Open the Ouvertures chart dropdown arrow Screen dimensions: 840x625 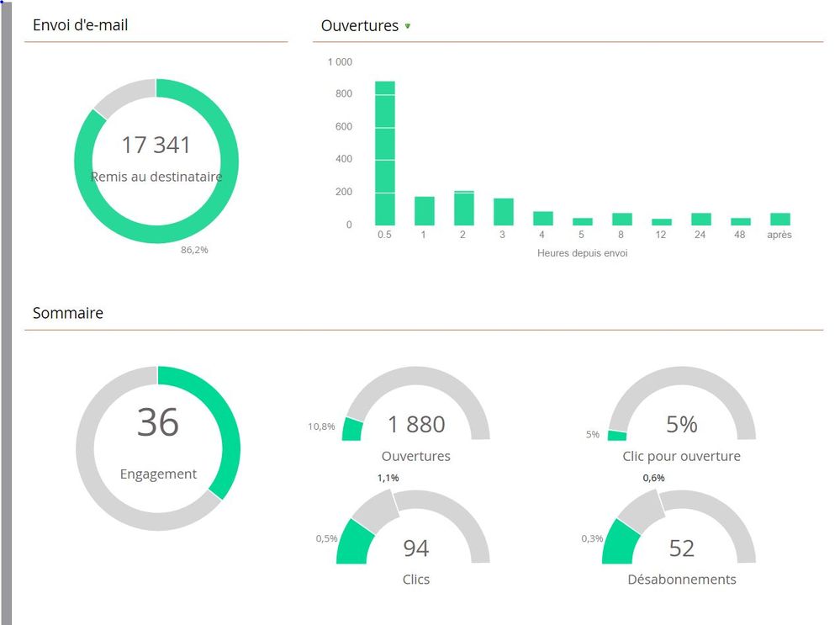click(408, 26)
